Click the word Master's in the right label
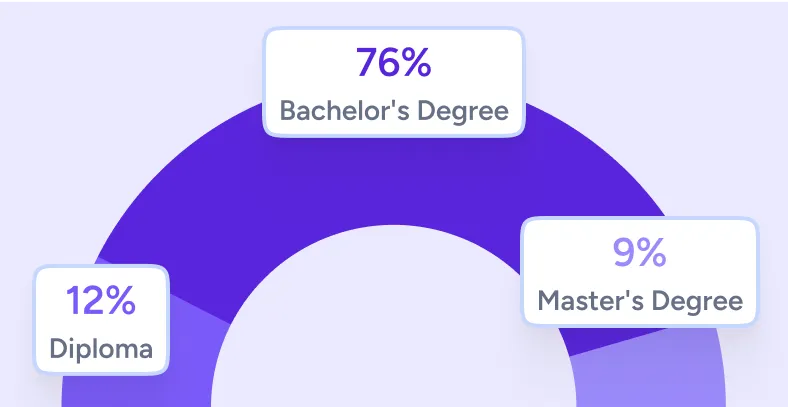 (590, 300)
